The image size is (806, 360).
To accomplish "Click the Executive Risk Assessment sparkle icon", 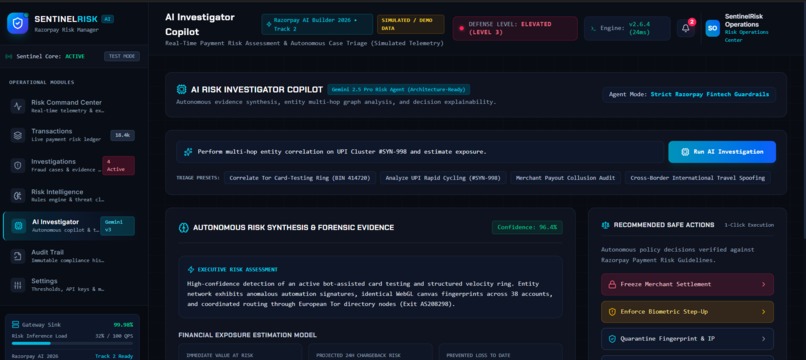I will (x=191, y=269).
